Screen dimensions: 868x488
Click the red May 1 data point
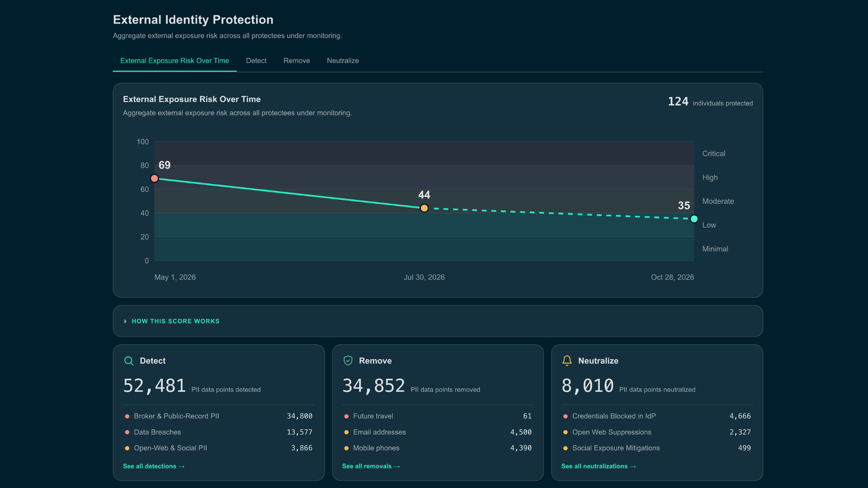tap(155, 178)
